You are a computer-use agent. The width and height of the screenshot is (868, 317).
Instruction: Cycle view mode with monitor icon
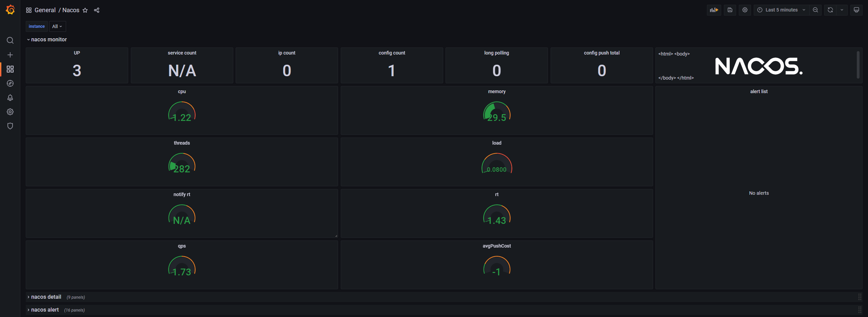click(856, 10)
